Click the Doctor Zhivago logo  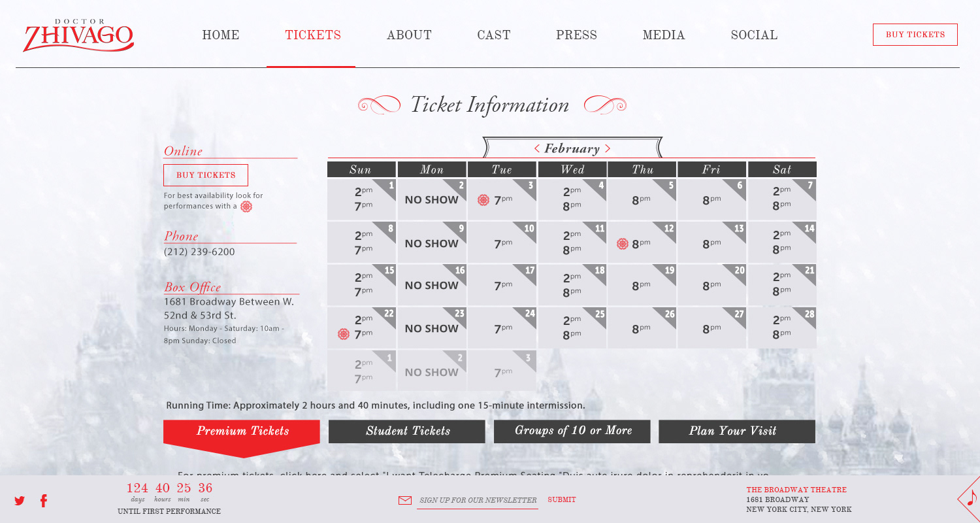tap(78, 36)
